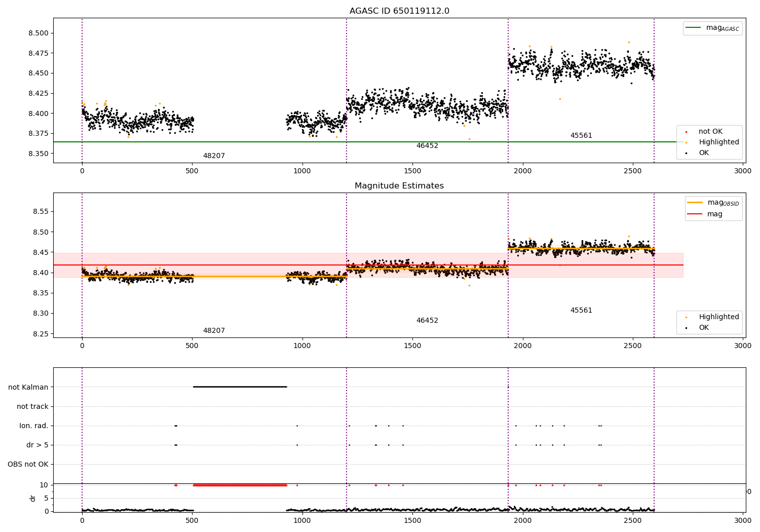The height and width of the screenshot is (532, 760).
Task: Click the 2000 x-axis tick in Magnitude Estimates plot
Action: 523,346
